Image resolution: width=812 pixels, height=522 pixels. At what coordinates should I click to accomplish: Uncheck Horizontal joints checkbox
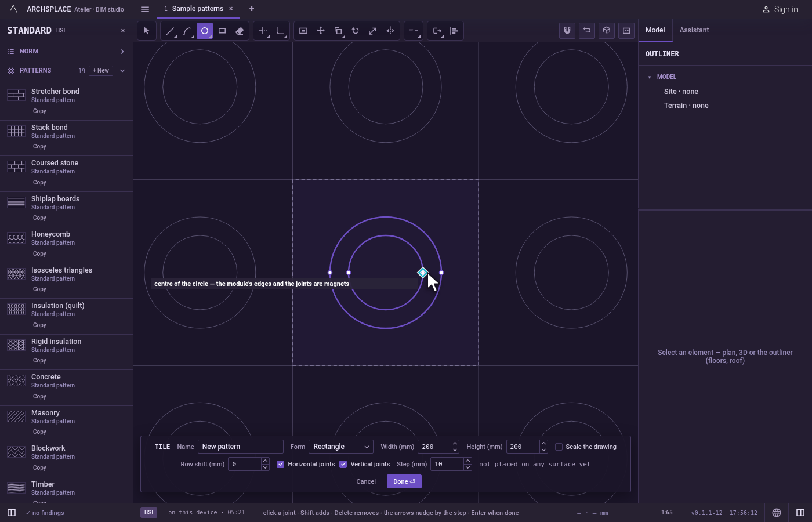tap(281, 464)
